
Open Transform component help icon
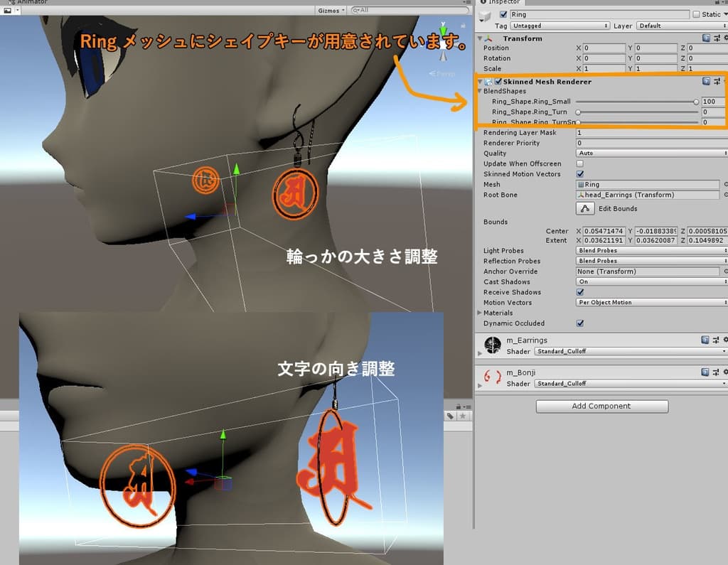706,38
